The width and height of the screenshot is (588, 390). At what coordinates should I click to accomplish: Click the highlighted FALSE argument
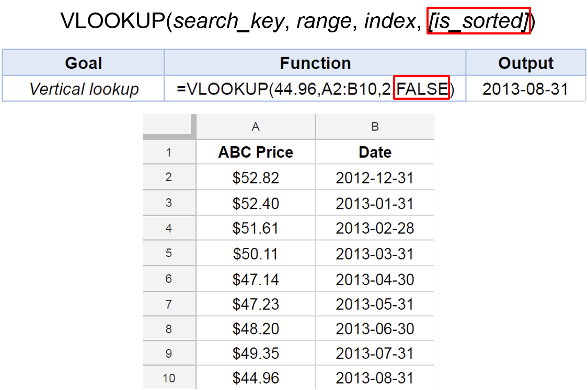click(422, 89)
